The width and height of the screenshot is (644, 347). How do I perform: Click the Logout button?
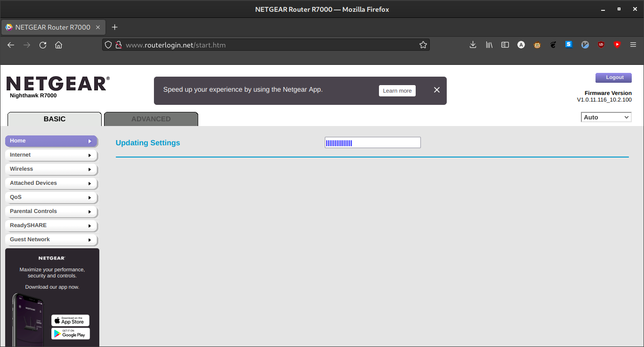coord(613,78)
